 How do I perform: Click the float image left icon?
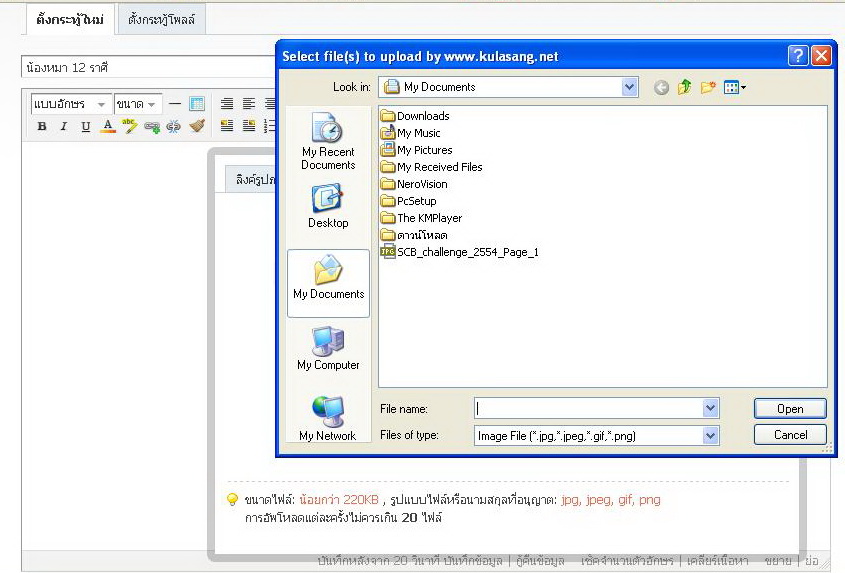pyautogui.click(x=227, y=126)
